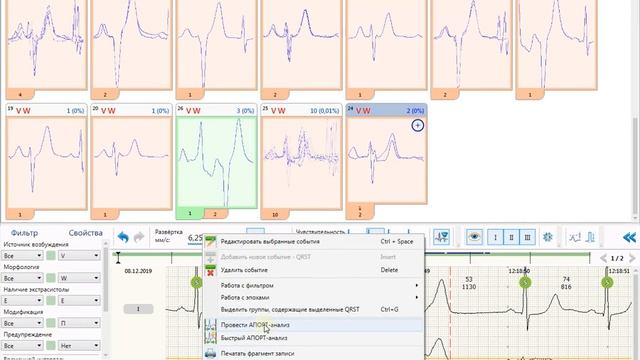Viewport: 640px width, 360px height.
Task: Toggle green square for Предупреждение
Action: [x=51, y=346]
